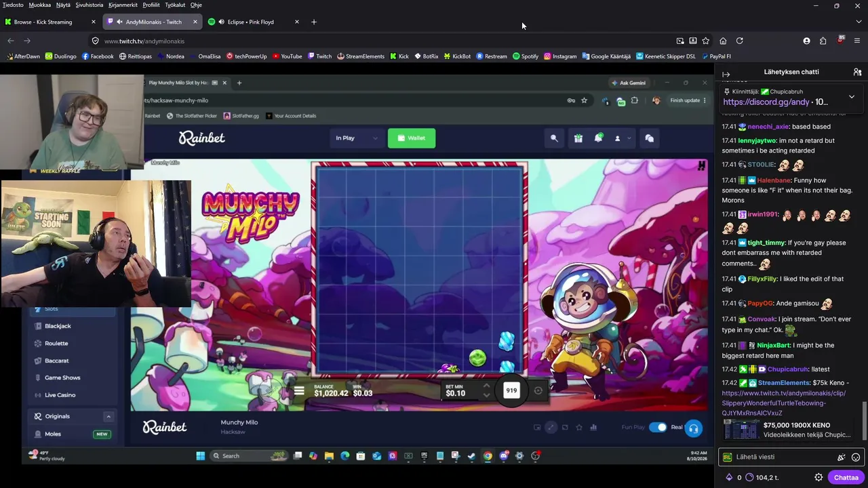868x488 pixels.
Task: Open the pinned discord.gg/andy link
Action: click(766, 102)
